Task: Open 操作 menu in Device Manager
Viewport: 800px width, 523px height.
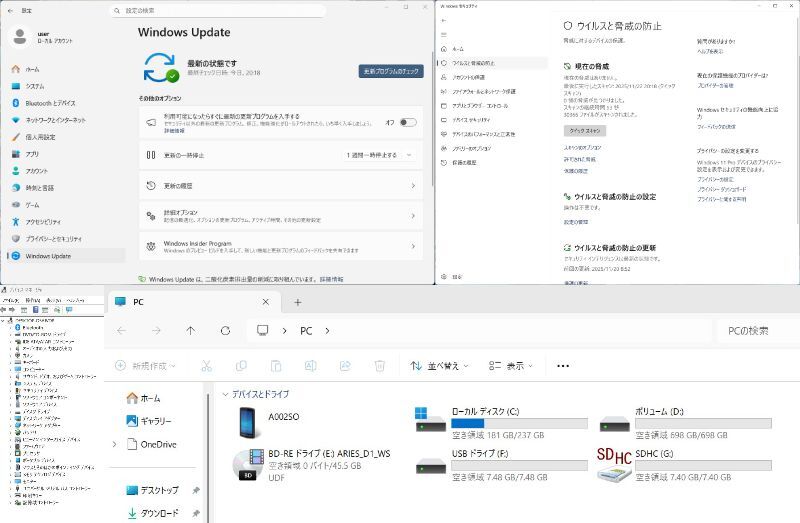Action: coord(33,301)
